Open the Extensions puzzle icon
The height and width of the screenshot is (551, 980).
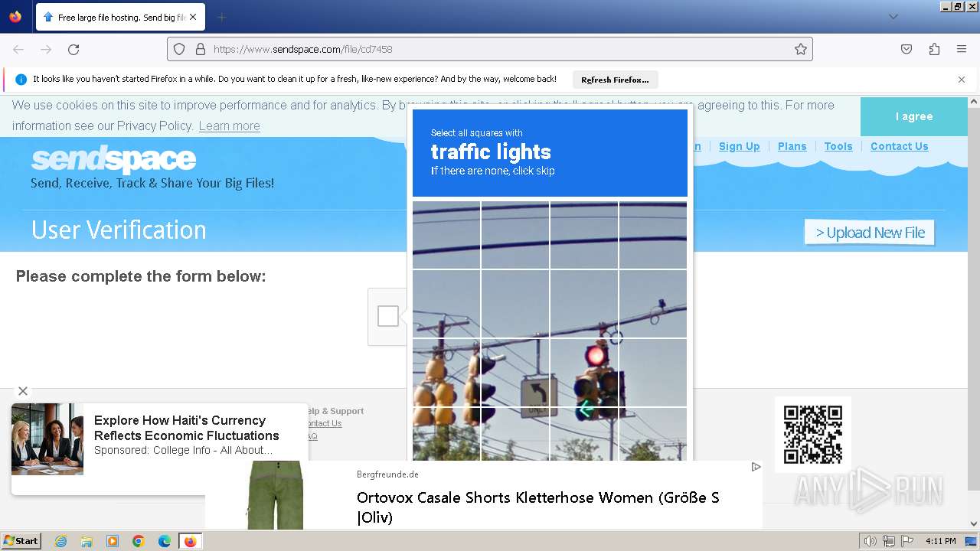pos(934,49)
